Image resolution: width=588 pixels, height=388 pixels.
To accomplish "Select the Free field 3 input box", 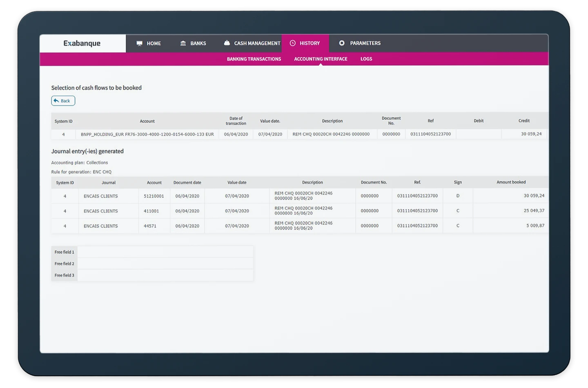I will (165, 275).
